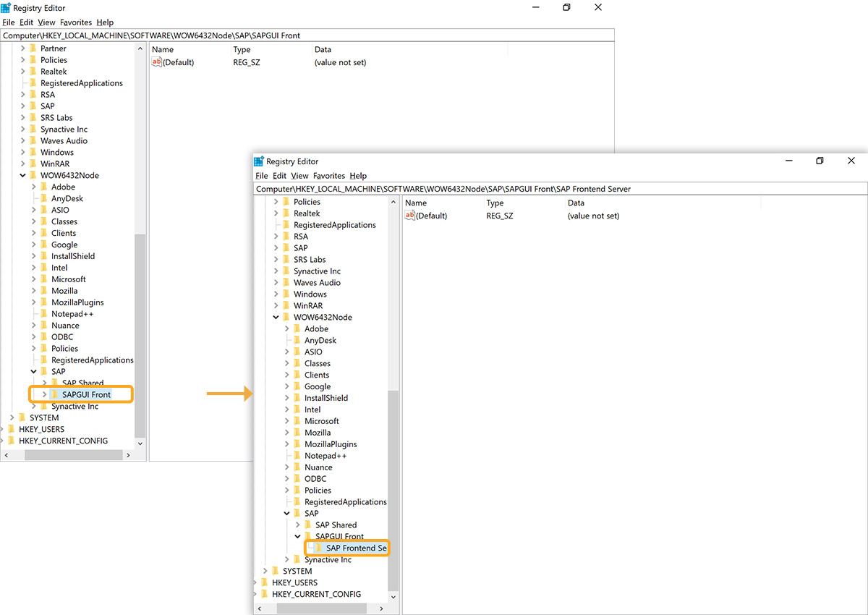Select the Google folder icon in front window
868x615 pixels.
297,386
